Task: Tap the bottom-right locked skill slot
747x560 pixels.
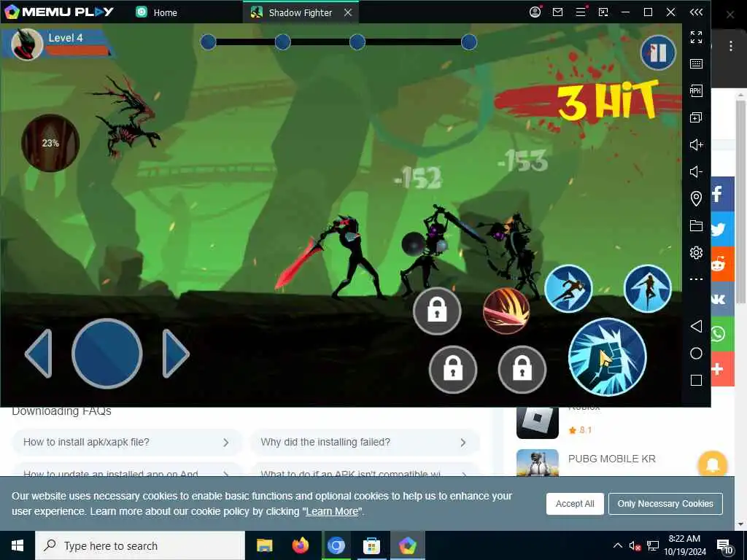Action: pyautogui.click(x=522, y=370)
